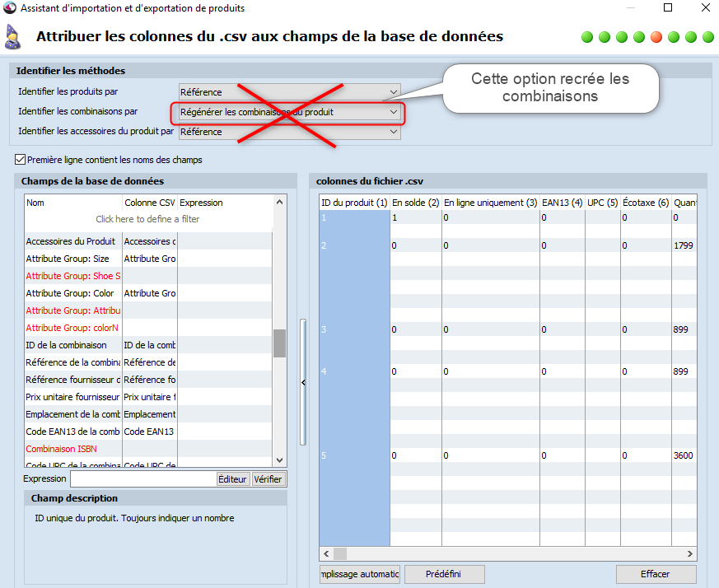Viewport: 719px width, 588px height.
Task: Select the 'ID du produit (1)' column header
Action: pyautogui.click(x=354, y=203)
